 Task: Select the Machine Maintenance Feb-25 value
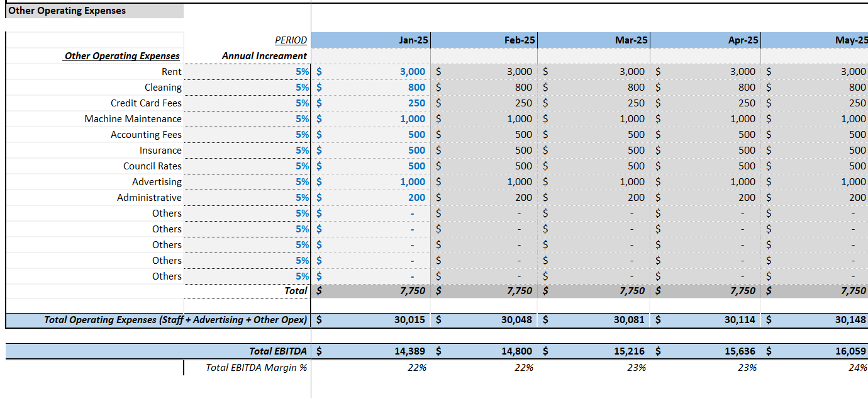click(516, 118)
